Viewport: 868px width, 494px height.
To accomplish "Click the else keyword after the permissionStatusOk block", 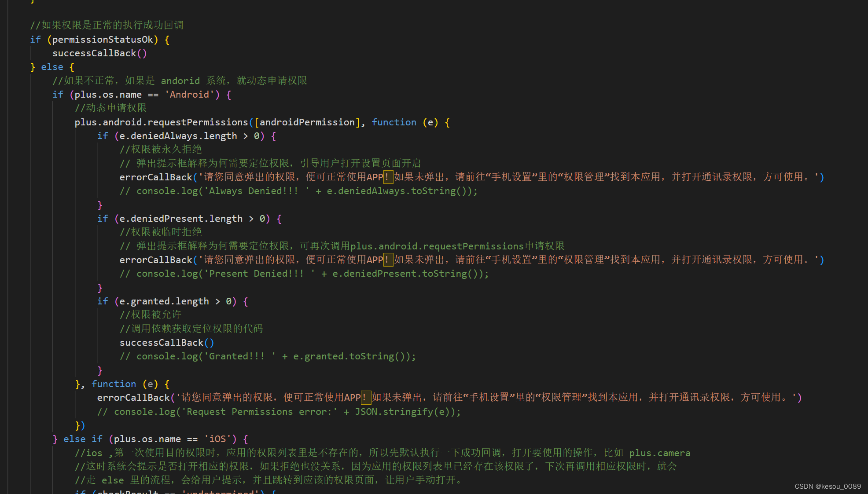I will 52,67.
